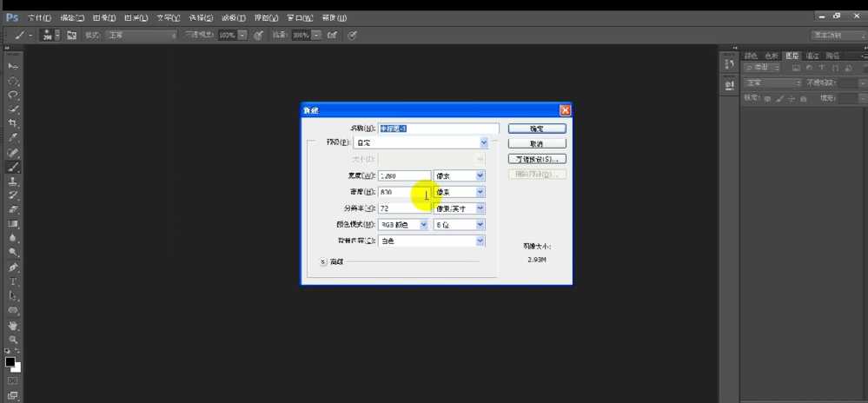Switch to the Layers (图层) panel tab
The image size is (868, 403).
[x=792, y=56]
